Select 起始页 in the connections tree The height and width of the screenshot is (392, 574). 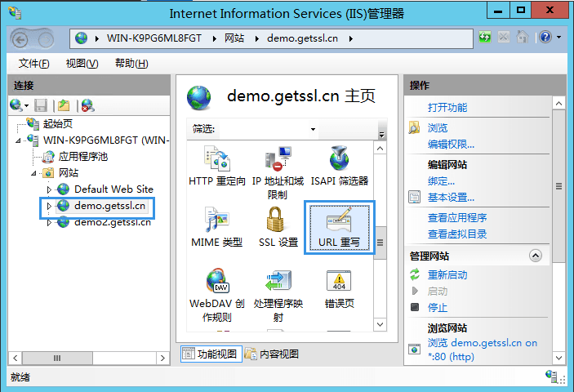(x=57, y=123)
